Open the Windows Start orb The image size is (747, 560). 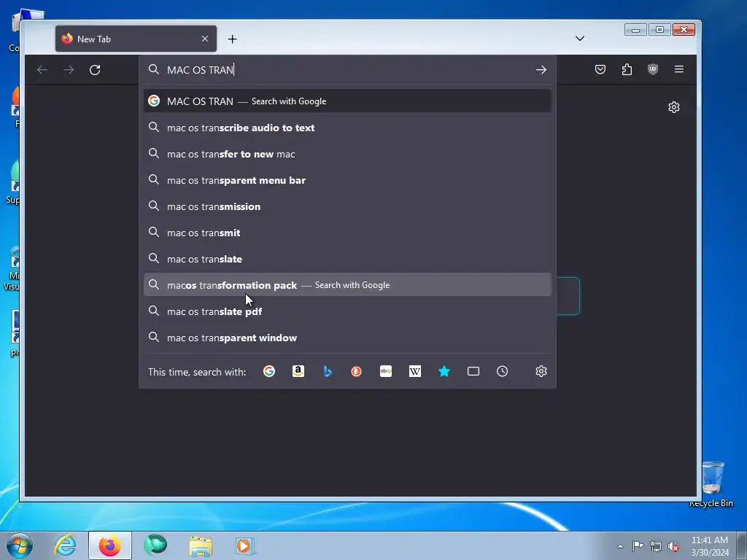20,545
